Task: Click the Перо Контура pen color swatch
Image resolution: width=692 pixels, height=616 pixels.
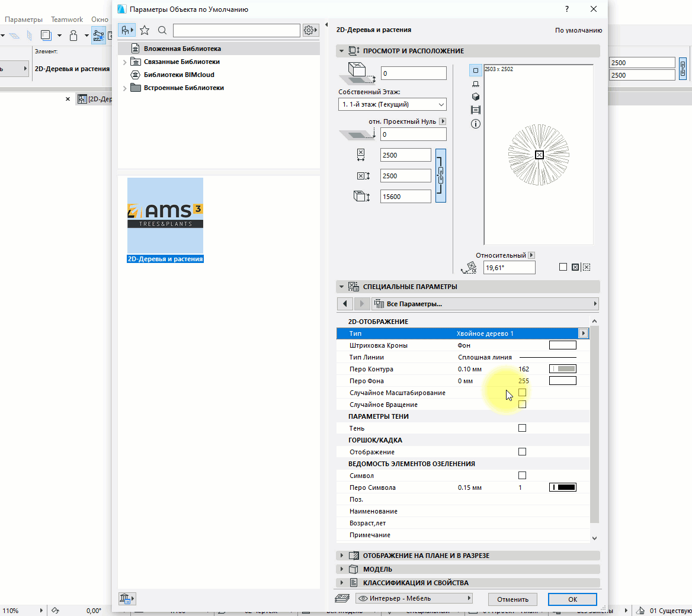Action: (563, 369)
